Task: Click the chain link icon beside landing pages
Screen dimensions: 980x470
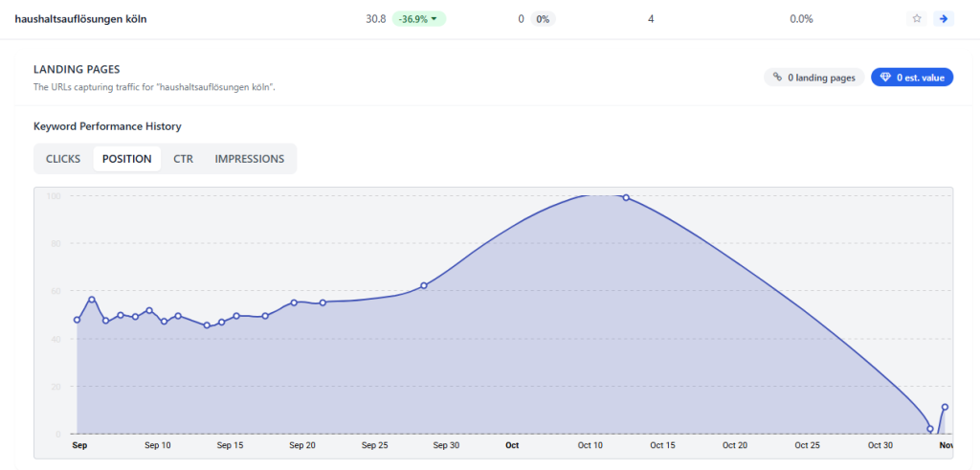Action: 777,78
